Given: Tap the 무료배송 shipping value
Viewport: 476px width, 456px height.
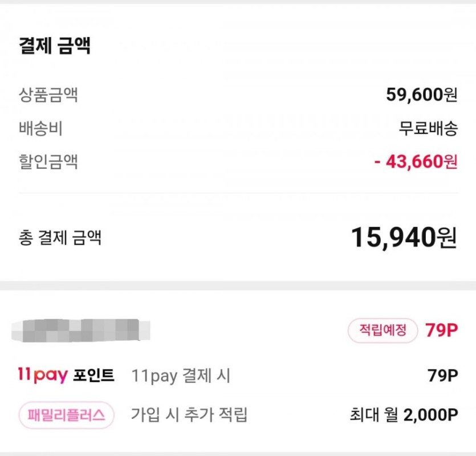Looking at the screenshot, I should click(x=428, y=129).
